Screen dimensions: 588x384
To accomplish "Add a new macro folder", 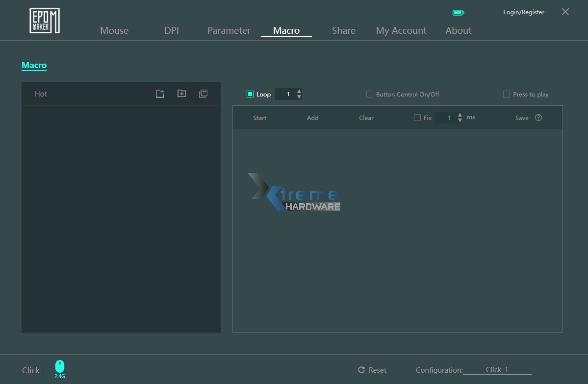I will coord(181,94).
